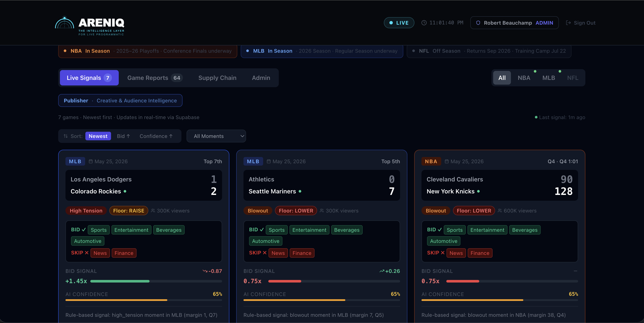This screenshot has width=644, height=323.
Task: Click the SKIP cross in the Athletics card
Action: [x=265, y=253]
